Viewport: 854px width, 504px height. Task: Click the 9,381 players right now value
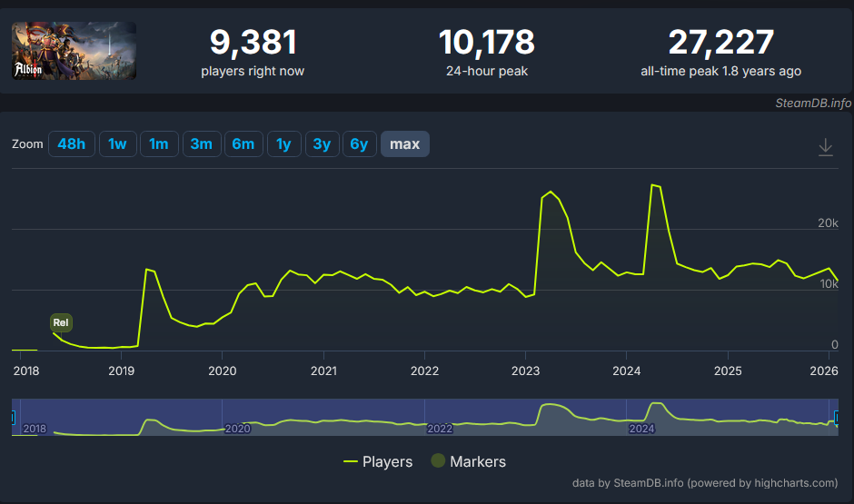point(253,42)
